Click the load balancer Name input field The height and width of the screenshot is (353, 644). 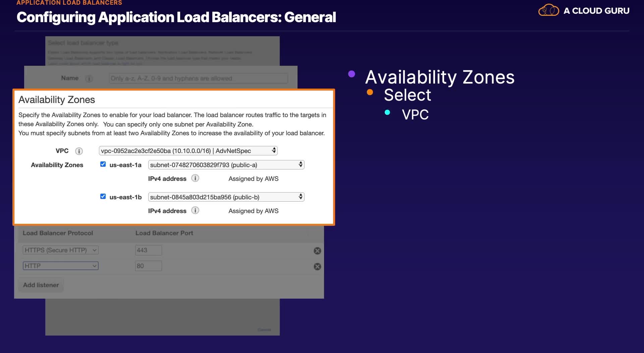(x=198, y=79)
